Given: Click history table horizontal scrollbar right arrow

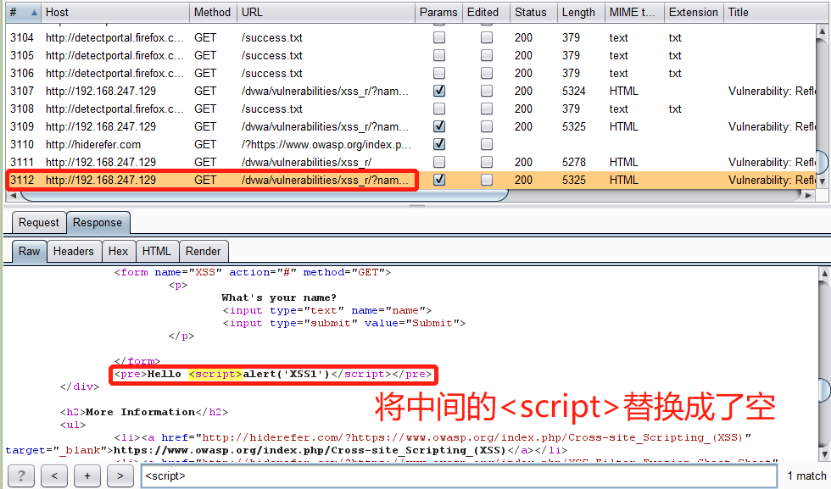Looking at the screenshot, I should click(808, 195).
